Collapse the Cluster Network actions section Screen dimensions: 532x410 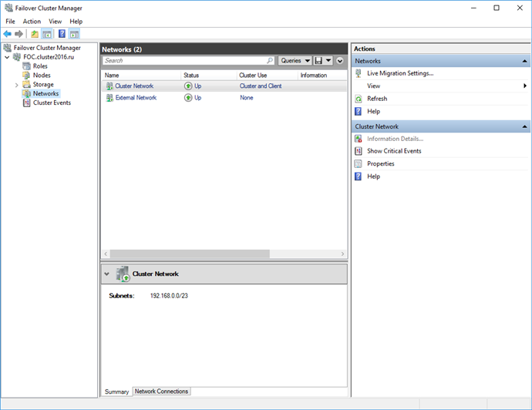(524, 126)
